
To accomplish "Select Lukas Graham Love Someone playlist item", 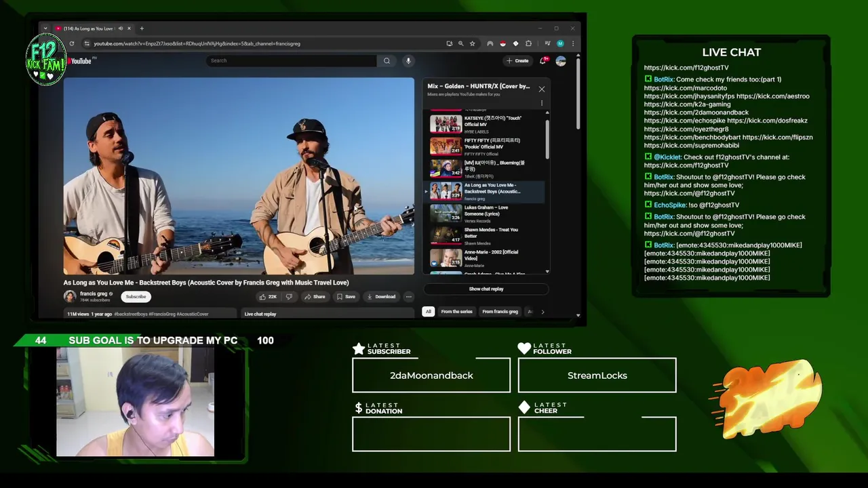I will click(485, 213).
